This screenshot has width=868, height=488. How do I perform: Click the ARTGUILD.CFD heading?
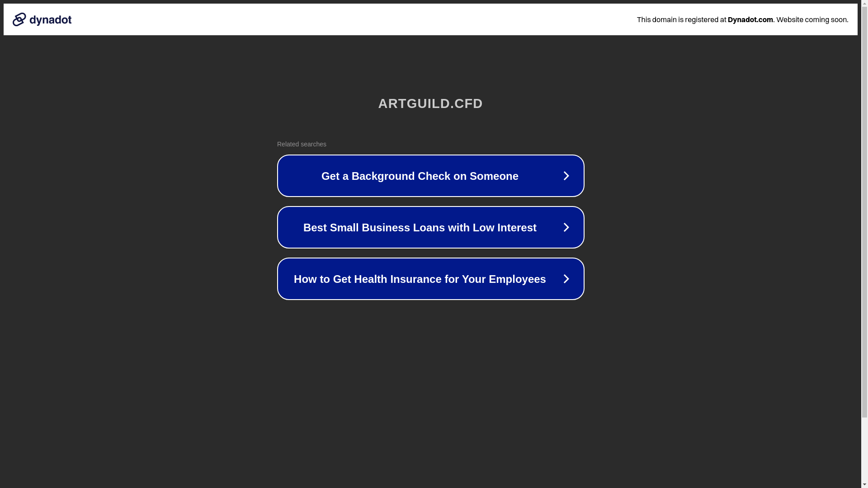(x=430, y=103)
